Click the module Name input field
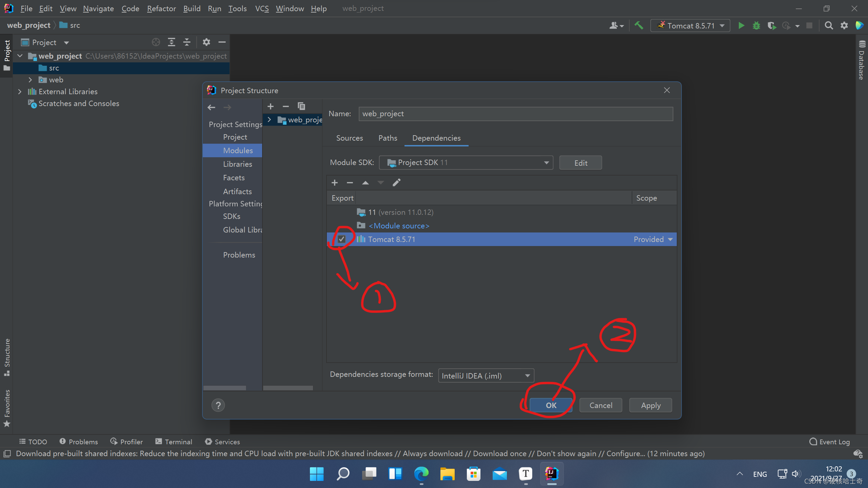This screenshot has width=868, height=488. (516, 114)
